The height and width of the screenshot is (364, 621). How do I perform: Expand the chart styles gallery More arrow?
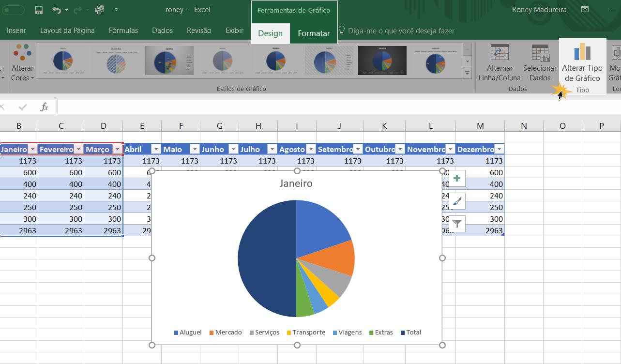coord(467,73)
